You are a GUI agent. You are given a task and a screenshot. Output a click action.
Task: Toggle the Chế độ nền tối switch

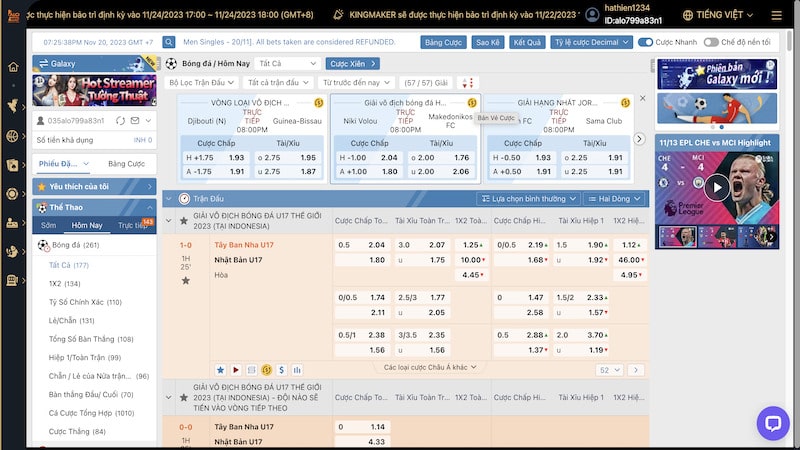coord(711,43)
